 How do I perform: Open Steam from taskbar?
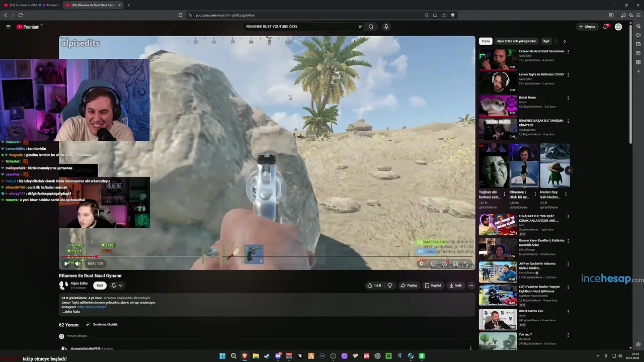click(267, 356)
